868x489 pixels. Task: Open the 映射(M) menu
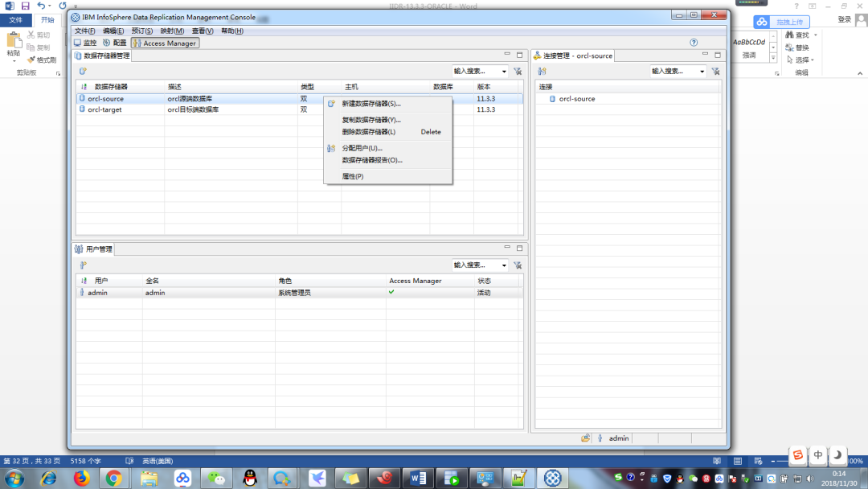(172, 31)
